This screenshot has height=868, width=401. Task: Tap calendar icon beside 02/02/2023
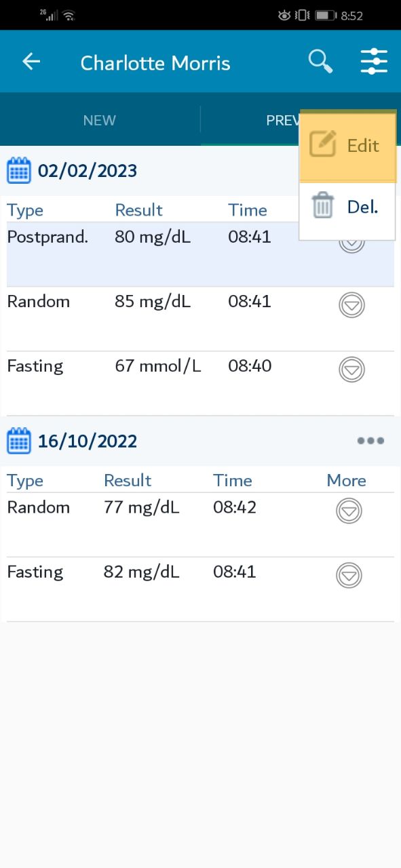pyautogui.click(x=19, y=170)
